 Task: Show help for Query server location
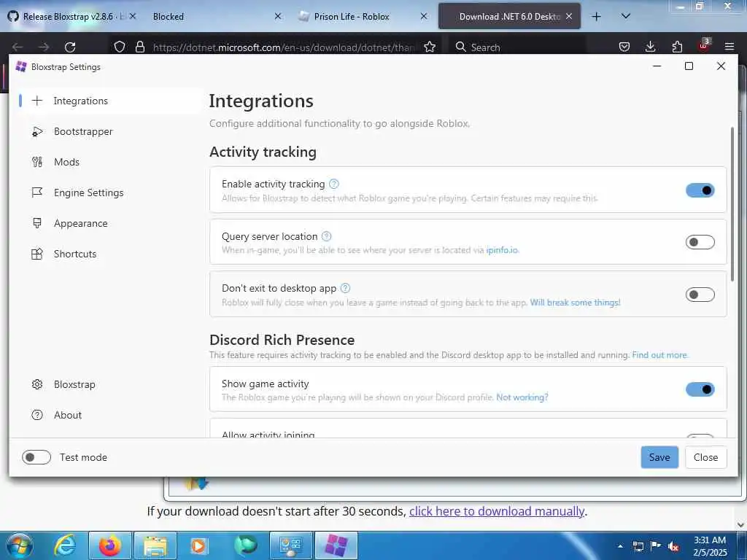tap(326, 236)
